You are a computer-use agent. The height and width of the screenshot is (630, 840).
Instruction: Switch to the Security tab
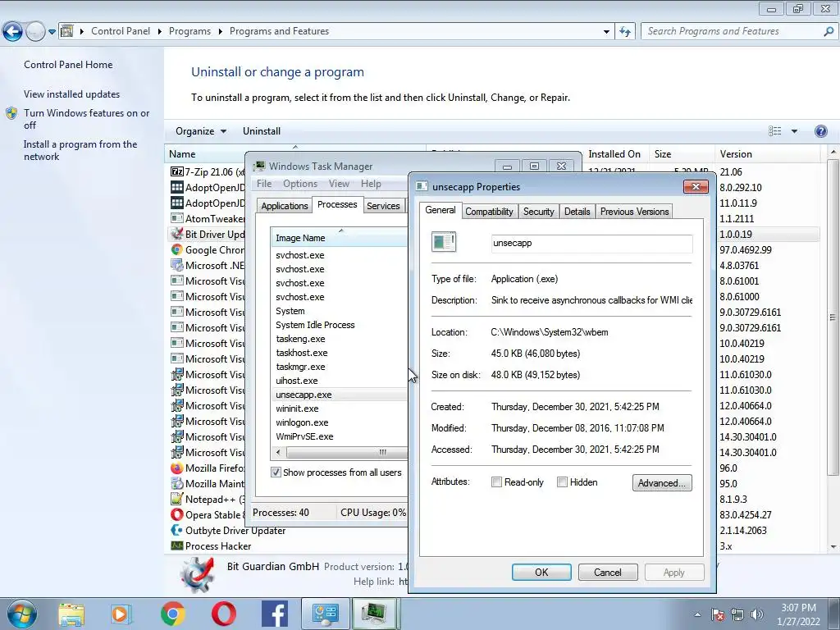pyautogui.click(x=538, y=212)
